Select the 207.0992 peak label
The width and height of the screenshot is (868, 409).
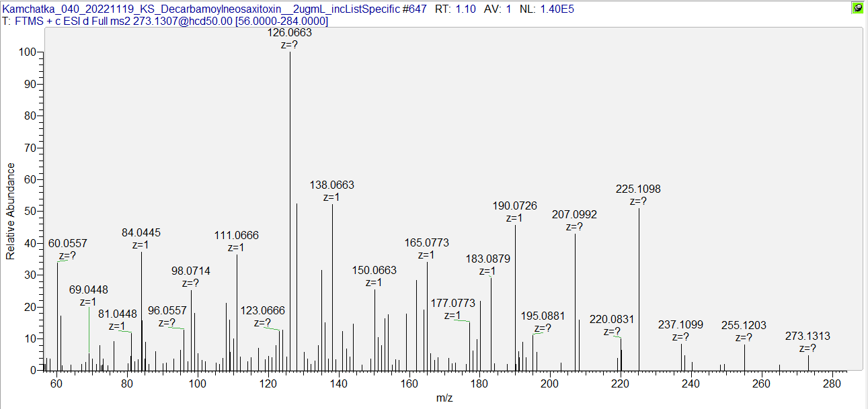(574, 215)
